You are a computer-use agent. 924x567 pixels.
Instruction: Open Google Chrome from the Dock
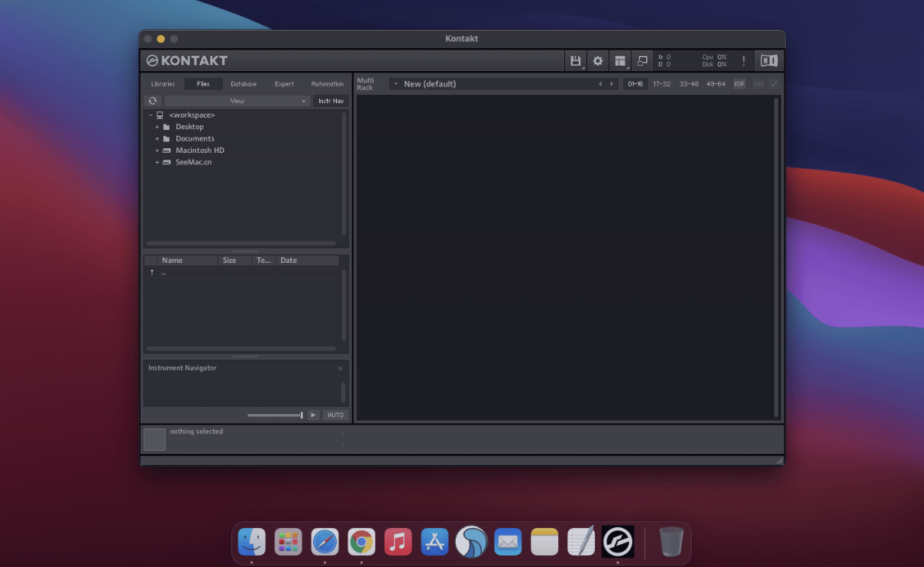pos(361,542)
